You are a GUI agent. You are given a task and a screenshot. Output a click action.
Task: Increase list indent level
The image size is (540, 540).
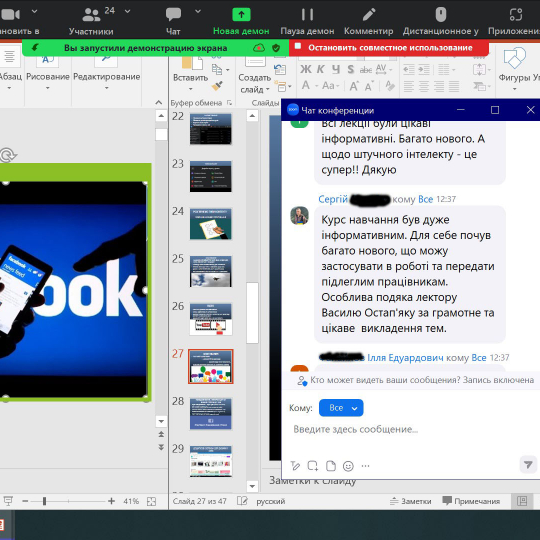click(x=424, y=70)
